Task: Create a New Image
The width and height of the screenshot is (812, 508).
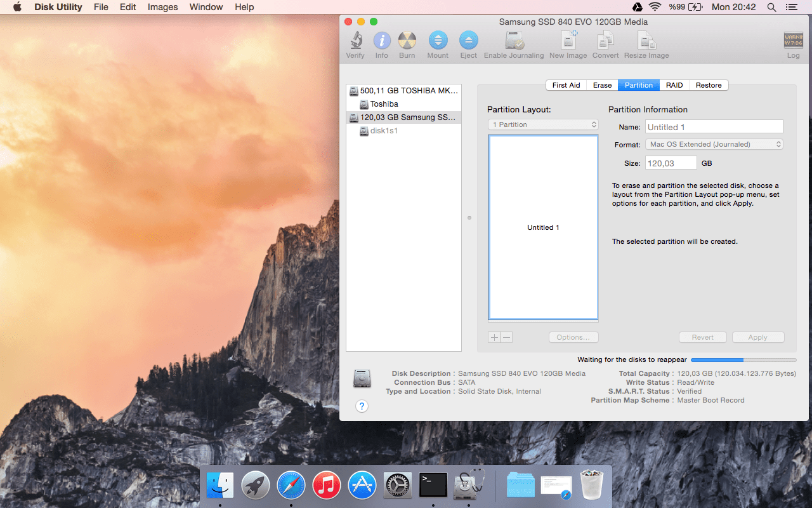Action: (x=567, y=43)
